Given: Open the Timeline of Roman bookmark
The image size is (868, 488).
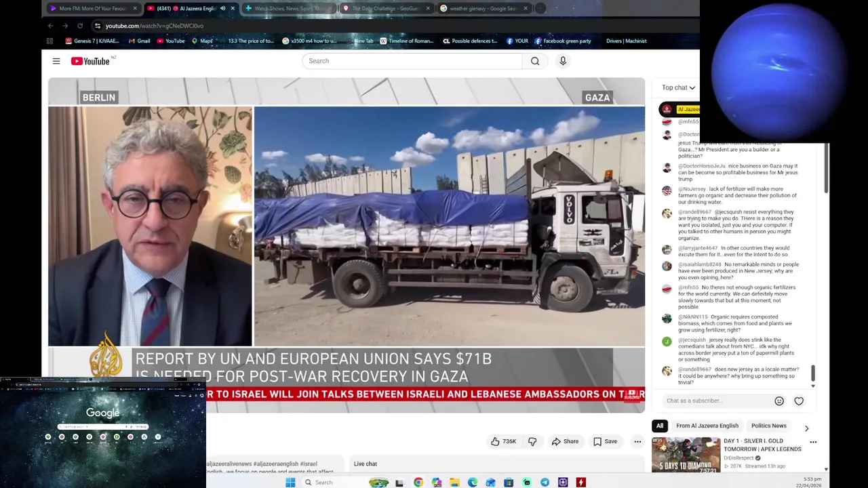Looking at the screenshot, I should coord(407,41).
